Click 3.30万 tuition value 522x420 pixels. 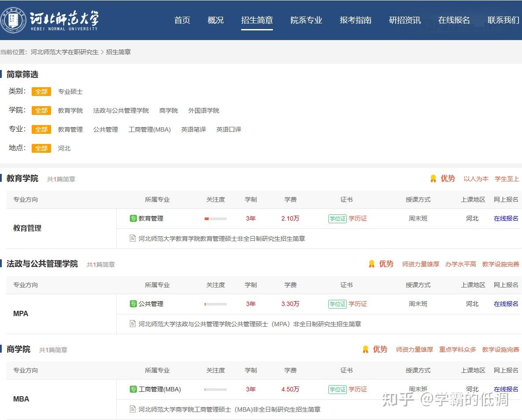click(290, 304)
